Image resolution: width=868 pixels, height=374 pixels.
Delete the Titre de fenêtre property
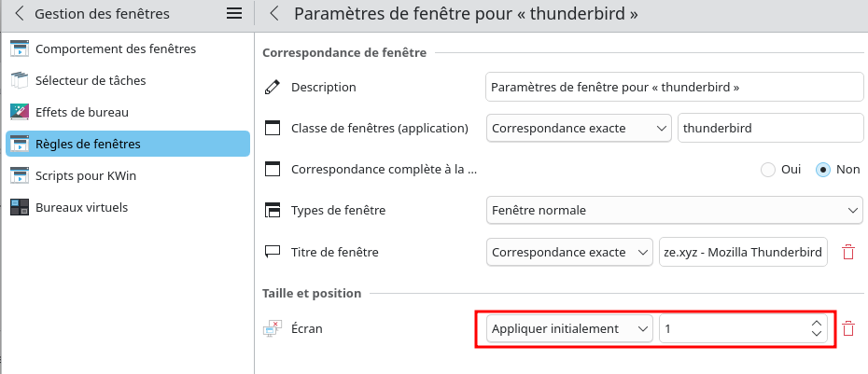tap(848, 252)
